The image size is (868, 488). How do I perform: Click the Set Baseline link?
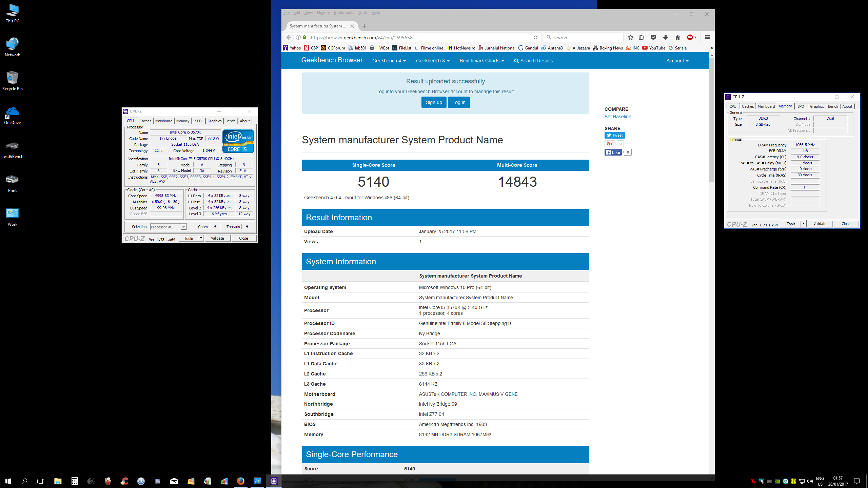pyautogui.click(x=617, y=117)
